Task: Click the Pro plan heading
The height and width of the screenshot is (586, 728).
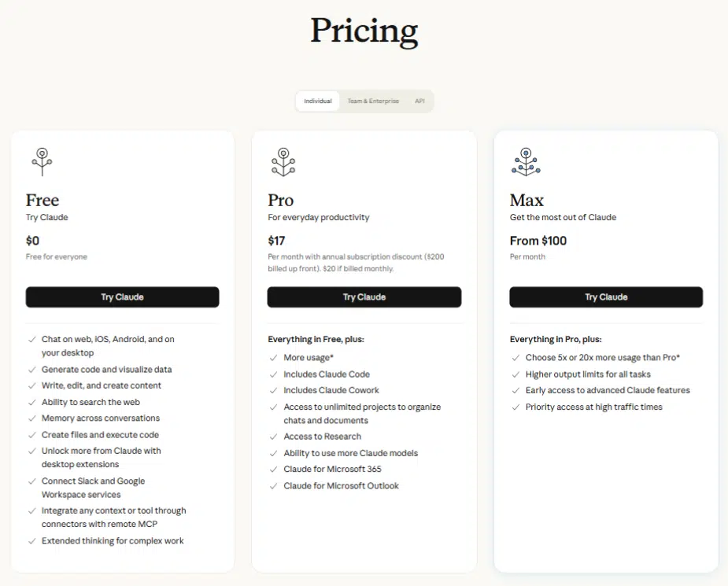Action: click(x=281, y=201)
